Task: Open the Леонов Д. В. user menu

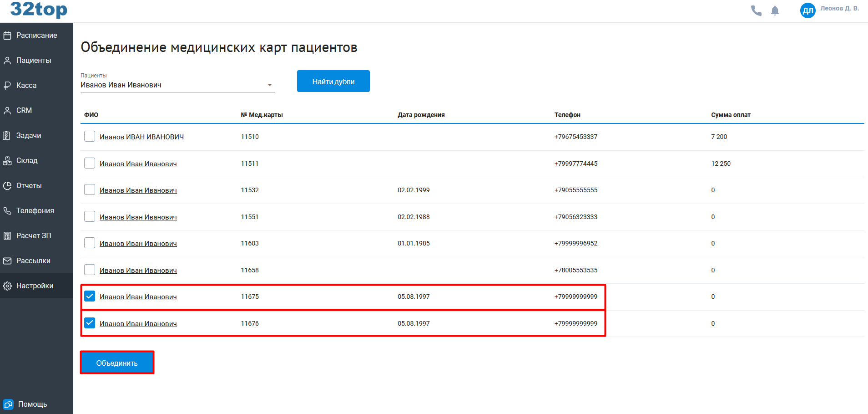Action: (x=839, y=9)
